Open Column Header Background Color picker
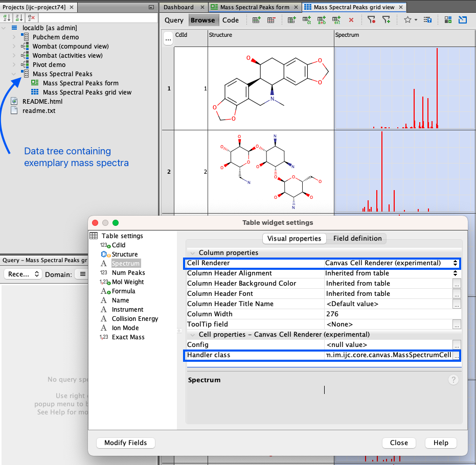This screenshot has width=476, height=465. coord(457,284)
